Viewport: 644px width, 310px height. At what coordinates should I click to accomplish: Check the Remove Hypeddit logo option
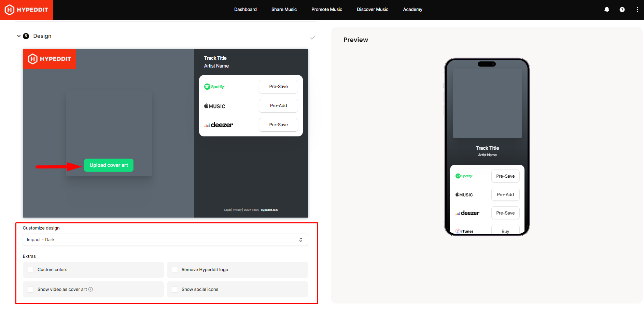coord(175,270)
